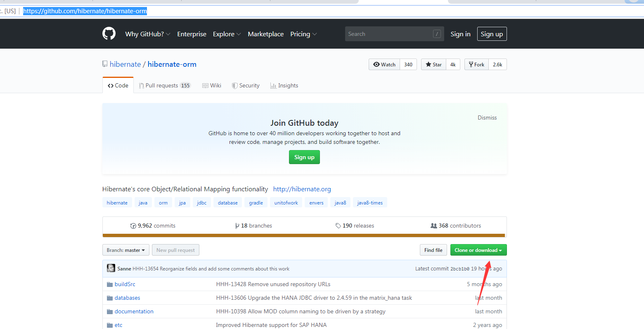Screen dimensions: 644x329
Task: Open the latest commit hash 2bcb1b0
Action: point(459,269)
